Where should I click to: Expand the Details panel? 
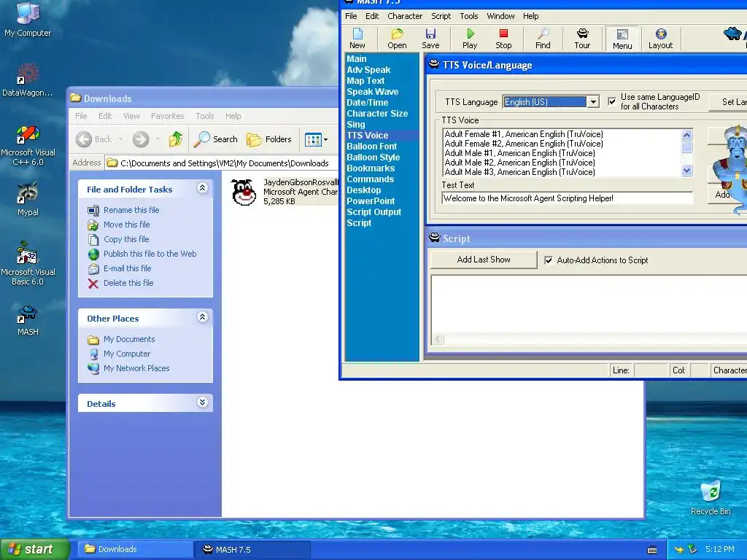[203, 402]
